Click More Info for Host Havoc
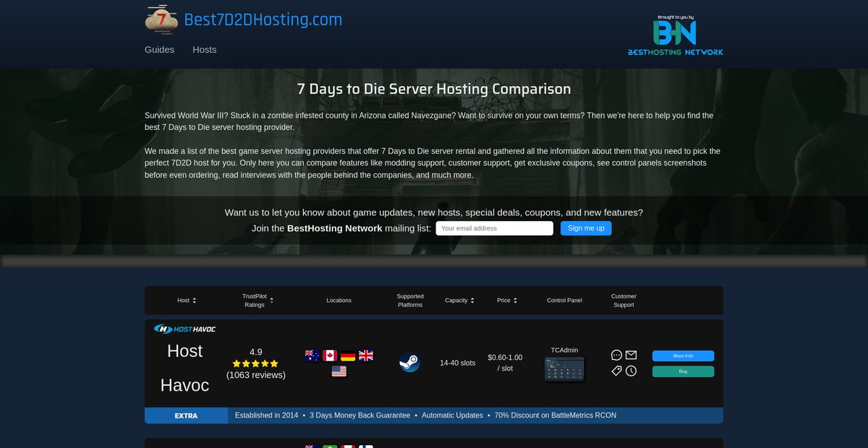The image size is (868, 448). (683, 356)
